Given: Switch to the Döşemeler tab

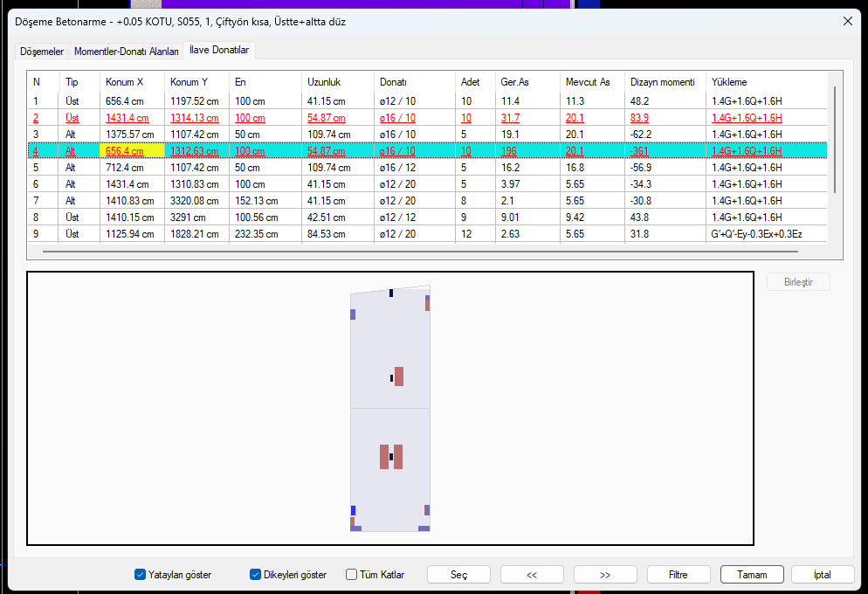Looking at the screenshot, I should pos(42,51).
